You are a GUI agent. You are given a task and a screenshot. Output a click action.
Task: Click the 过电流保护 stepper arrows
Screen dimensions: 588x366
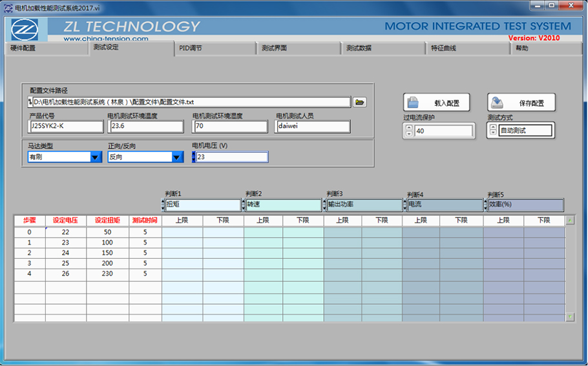(x=408, y=131)
